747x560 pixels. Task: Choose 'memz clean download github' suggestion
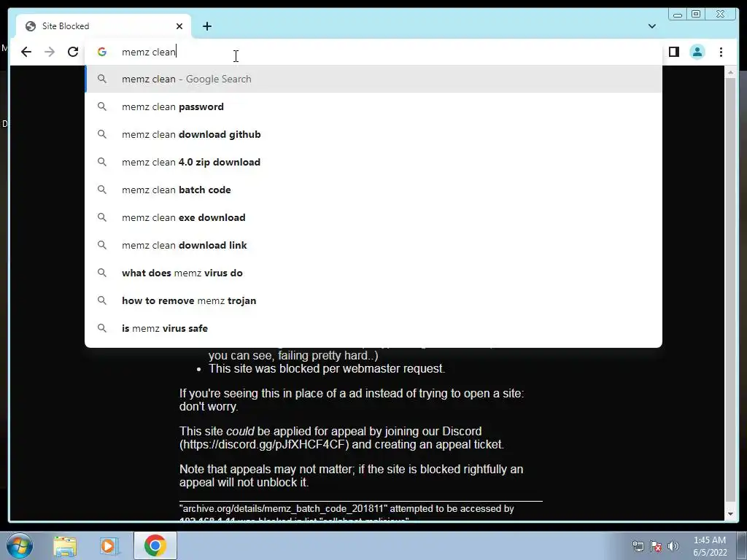(x=373, y=134)
